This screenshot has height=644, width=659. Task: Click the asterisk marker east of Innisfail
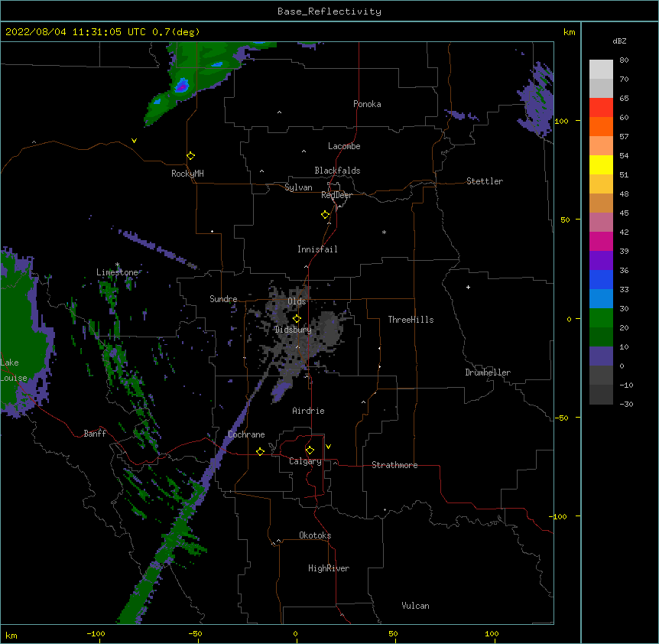[384, 233]
